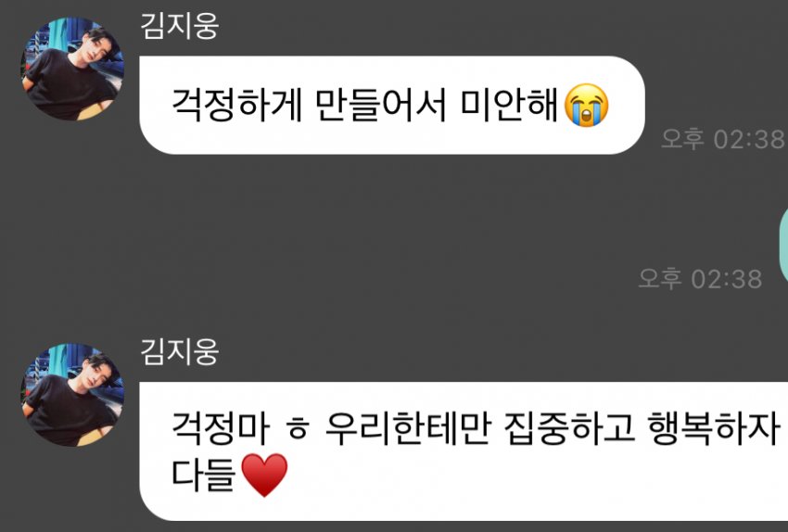The image size is (788, 532).
Task: Click the word 미안해 in the message
Action: [x=510, y=106]
